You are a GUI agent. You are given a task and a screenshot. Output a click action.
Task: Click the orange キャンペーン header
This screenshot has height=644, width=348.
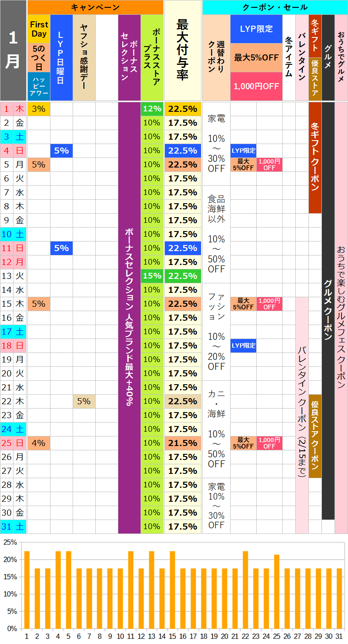click(95, 7)
